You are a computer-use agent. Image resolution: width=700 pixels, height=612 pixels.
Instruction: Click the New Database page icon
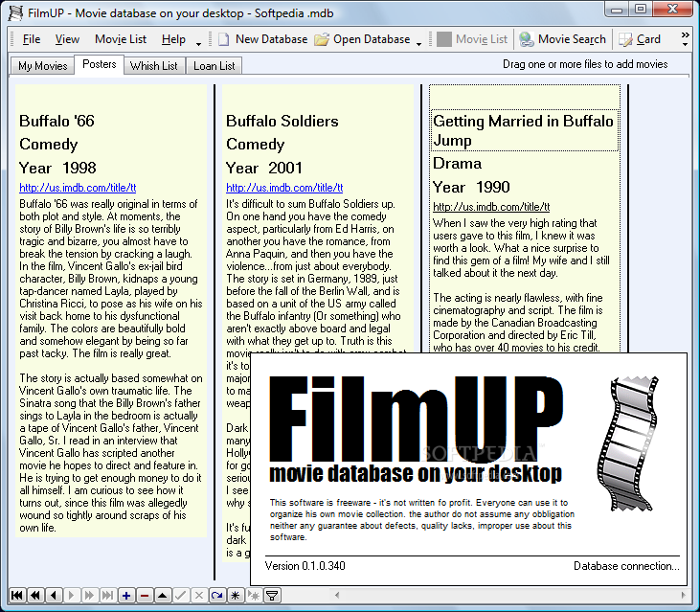tap(224, 39)
